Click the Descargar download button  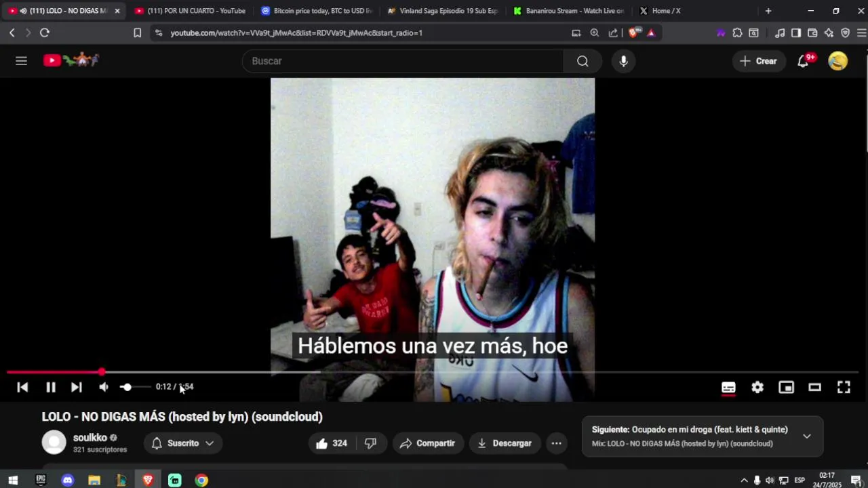click(505, 443)
